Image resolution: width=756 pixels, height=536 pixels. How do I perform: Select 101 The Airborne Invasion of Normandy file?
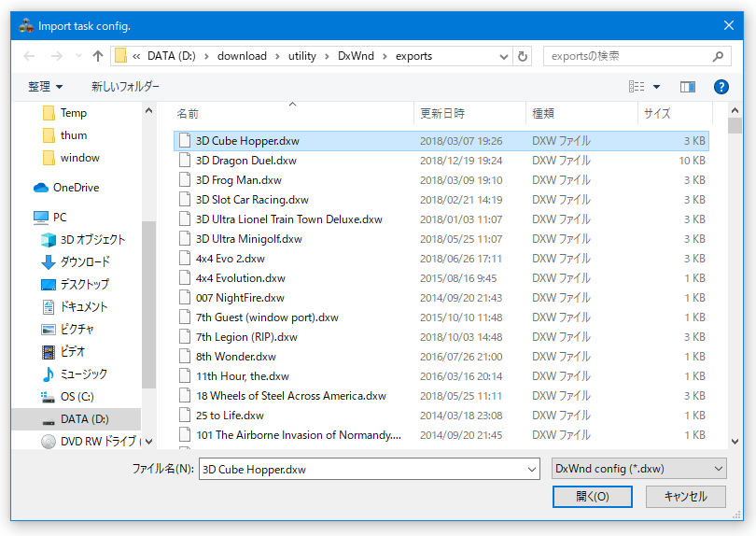pos(441,435)
